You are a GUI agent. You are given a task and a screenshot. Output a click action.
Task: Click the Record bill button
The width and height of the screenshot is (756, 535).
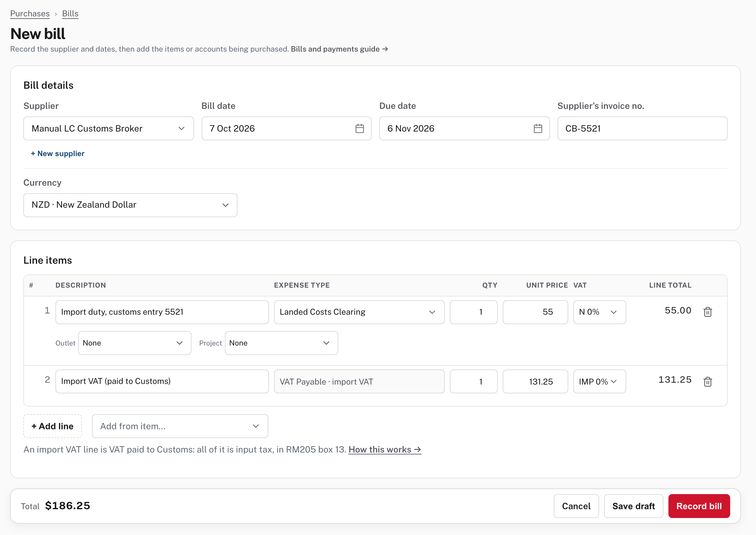(x=699, y=506)
